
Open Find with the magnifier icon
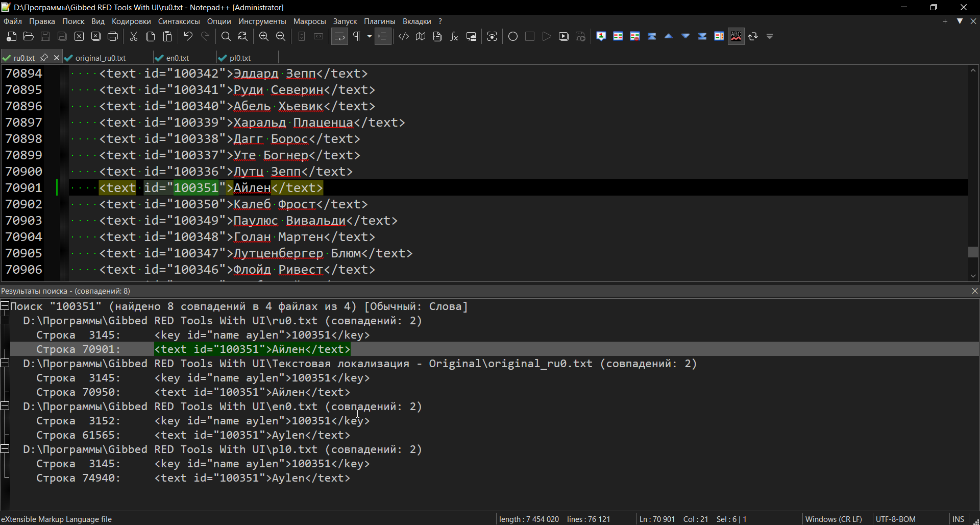pos(226,36)
